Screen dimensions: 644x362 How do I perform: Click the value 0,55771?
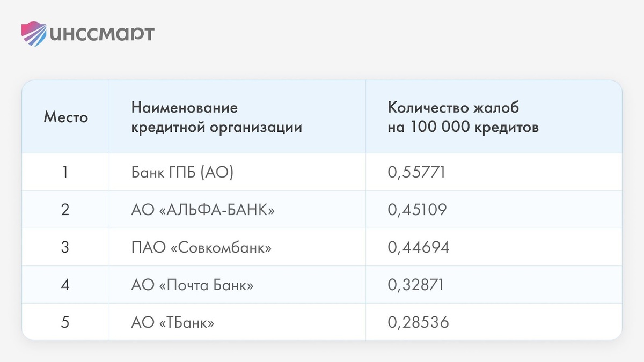pos(416,173)
